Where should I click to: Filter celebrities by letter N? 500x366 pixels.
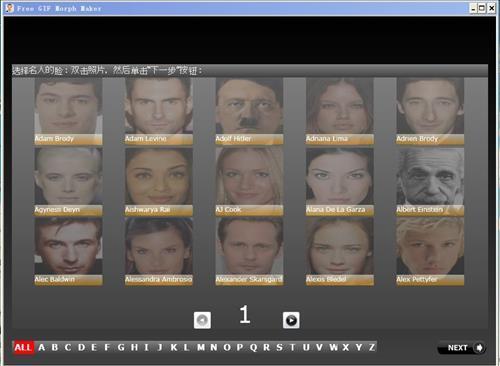tap(214, 347)
